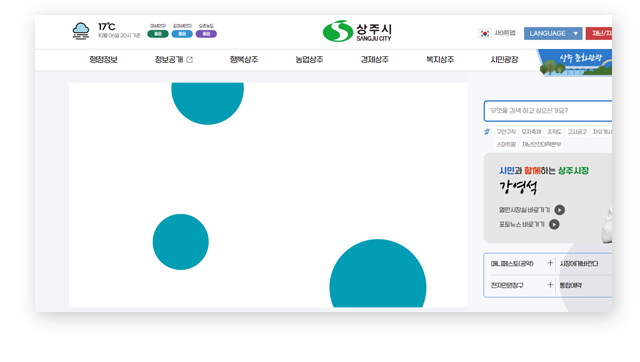This screenshot has height=362, width=640.
Task: Click the 열린시장실 바로가기 link
Action: pyautogui.click(x=524, y=210)
